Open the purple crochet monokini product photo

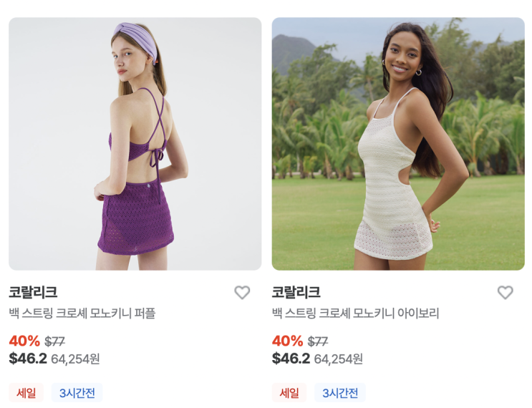[135, 144]
